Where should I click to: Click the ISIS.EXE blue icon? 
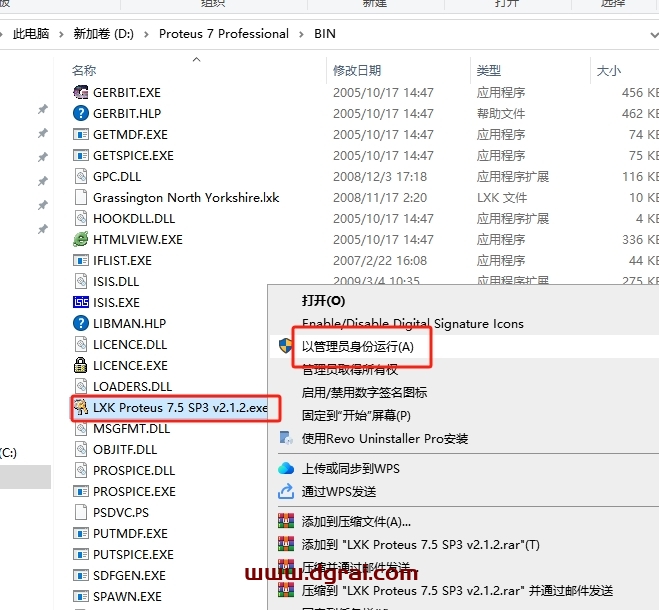tap(81, 302)
